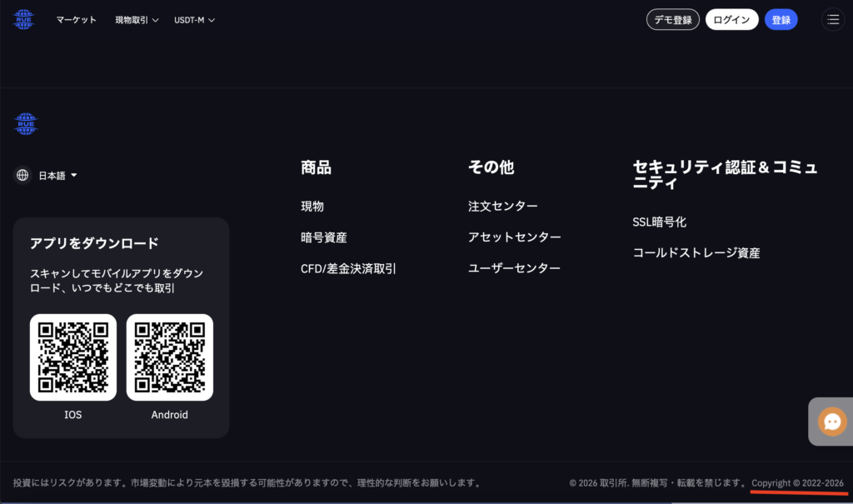The image size is (853, 504).
Task: Click the globe language icon
Action: point(22,175)
